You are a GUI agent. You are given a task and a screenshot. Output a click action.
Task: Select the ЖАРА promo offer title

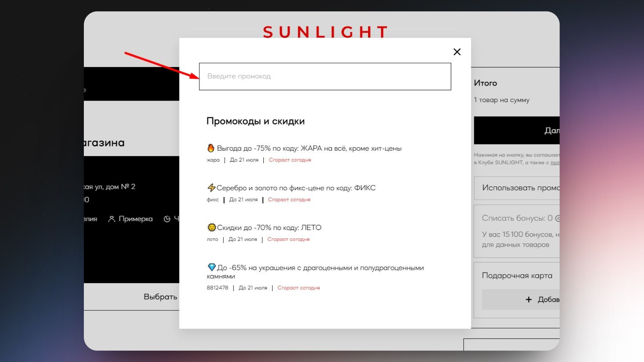[x=309, y=148]
